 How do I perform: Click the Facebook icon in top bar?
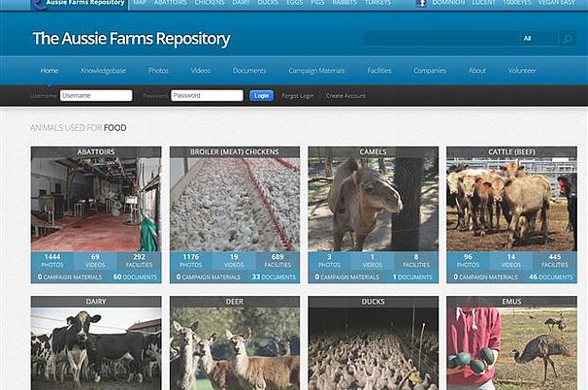click(x=421, y=4)
